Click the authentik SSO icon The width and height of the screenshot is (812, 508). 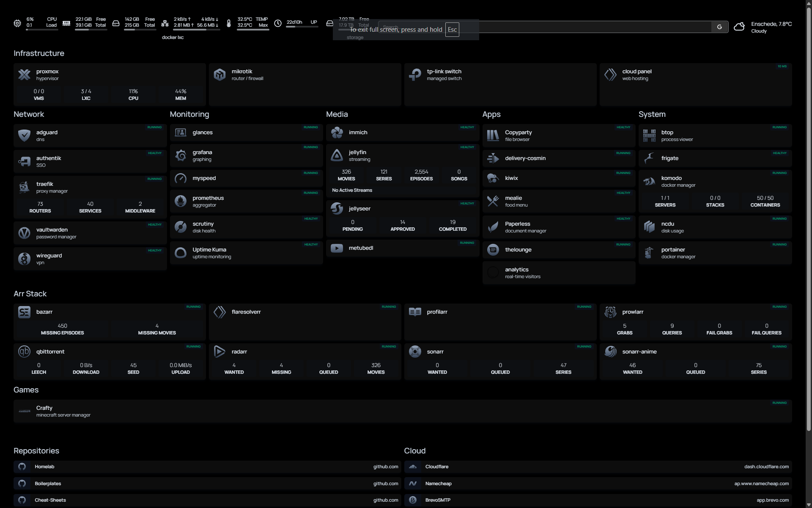click(x=24, y=162)
